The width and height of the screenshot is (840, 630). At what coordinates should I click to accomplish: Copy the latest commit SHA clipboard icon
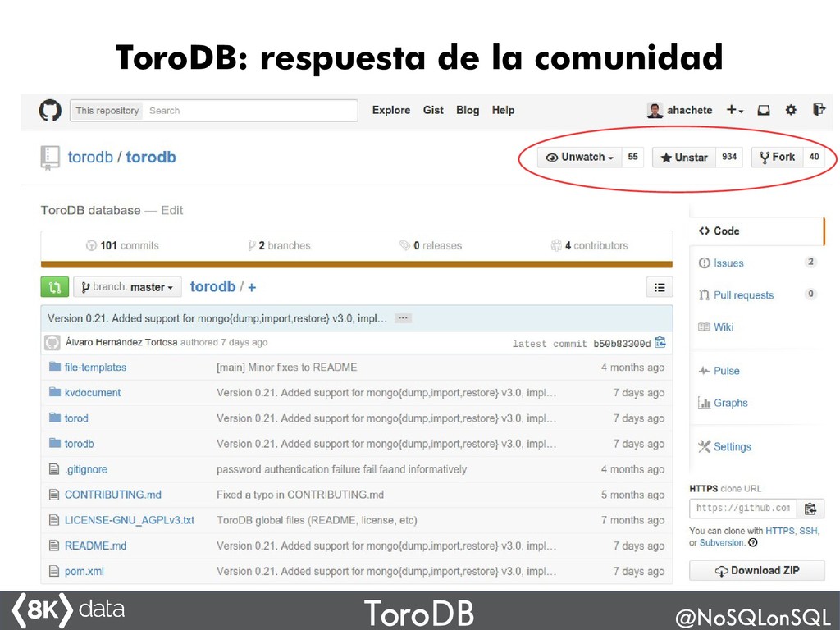click(x=660, y=342)
